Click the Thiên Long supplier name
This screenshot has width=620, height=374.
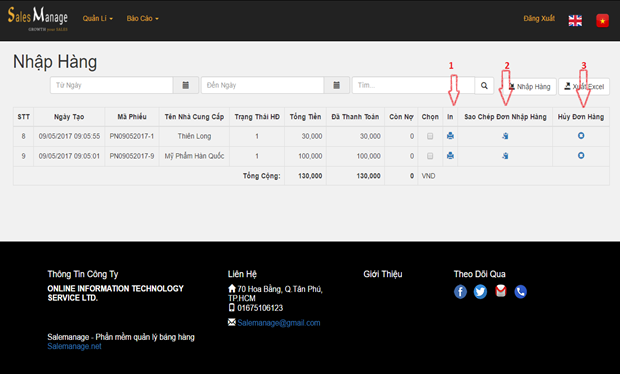click(194, 136)
